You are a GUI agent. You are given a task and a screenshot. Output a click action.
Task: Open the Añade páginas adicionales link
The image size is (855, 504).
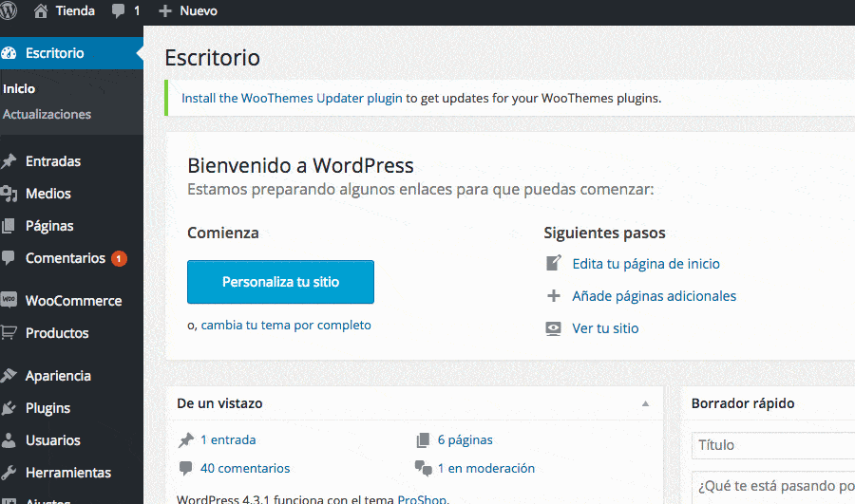coord(654,296)
